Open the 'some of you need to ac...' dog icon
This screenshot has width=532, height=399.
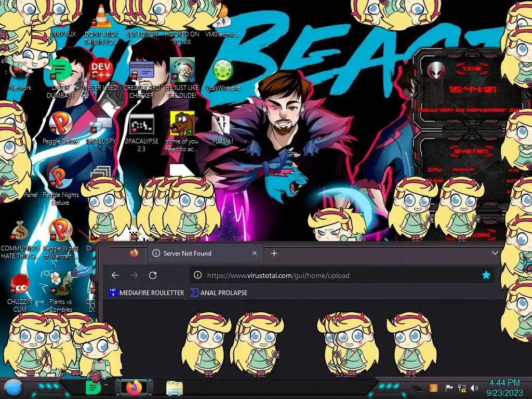click(182, 131)
